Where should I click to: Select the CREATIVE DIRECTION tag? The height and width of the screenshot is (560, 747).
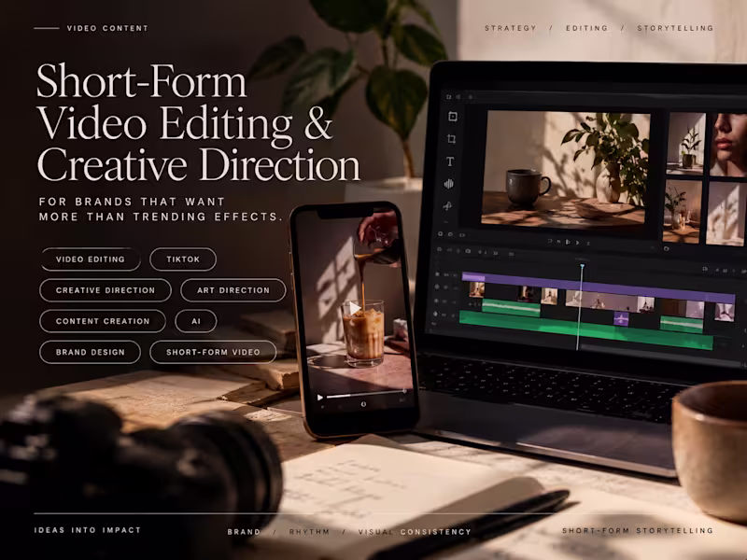click(106, 290)
